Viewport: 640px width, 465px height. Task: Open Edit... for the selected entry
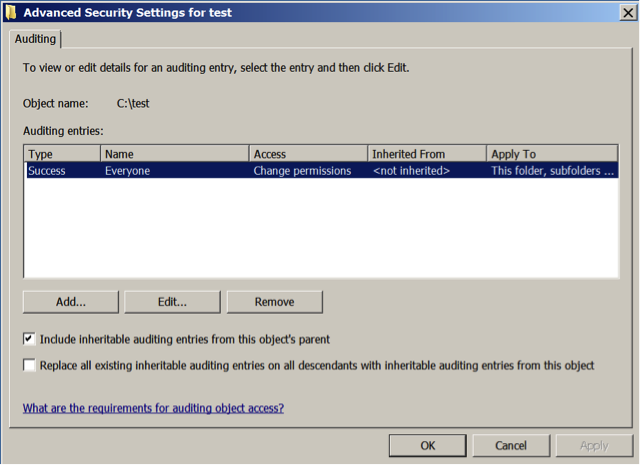coord(173,301)
